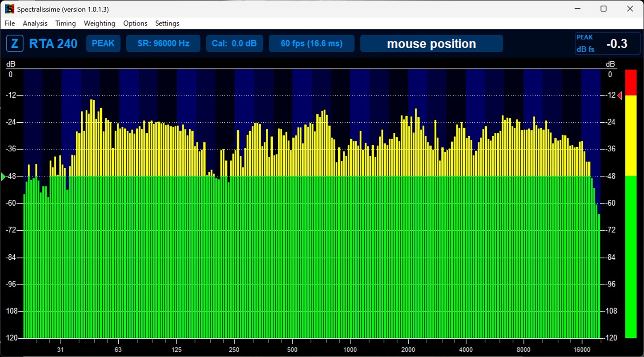
Task: Click the 4000 Hz frequency axis label
Action: click(x=465, y=349)
